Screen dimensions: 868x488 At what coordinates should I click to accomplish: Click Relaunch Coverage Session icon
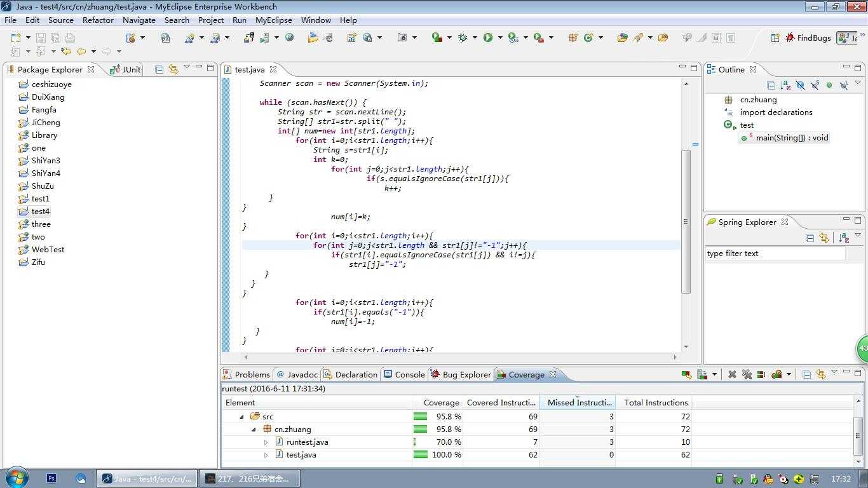[x=686, y=375]
